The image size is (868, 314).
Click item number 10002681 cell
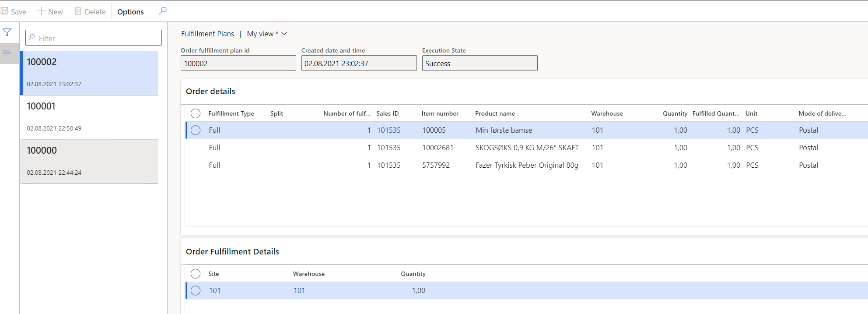click(437, 148)
